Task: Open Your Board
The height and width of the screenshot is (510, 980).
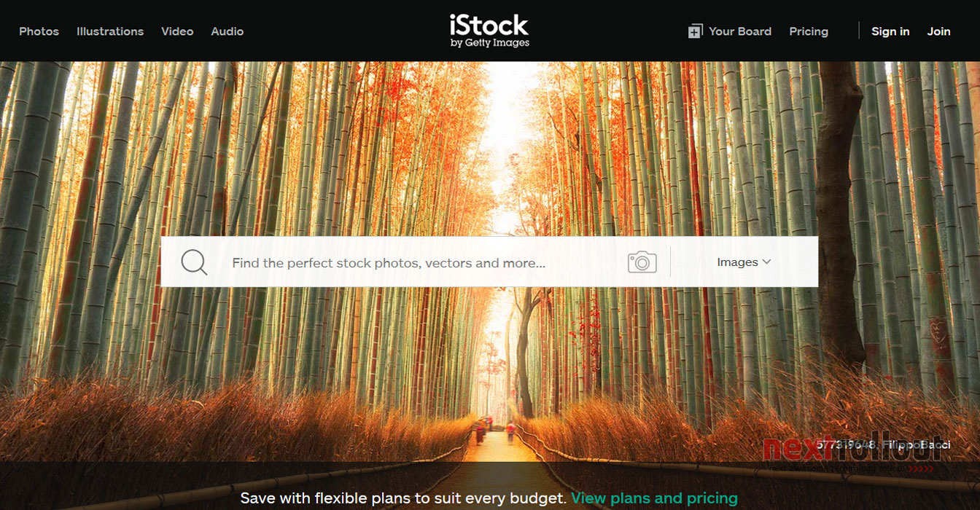Action: tap(739, 31)
